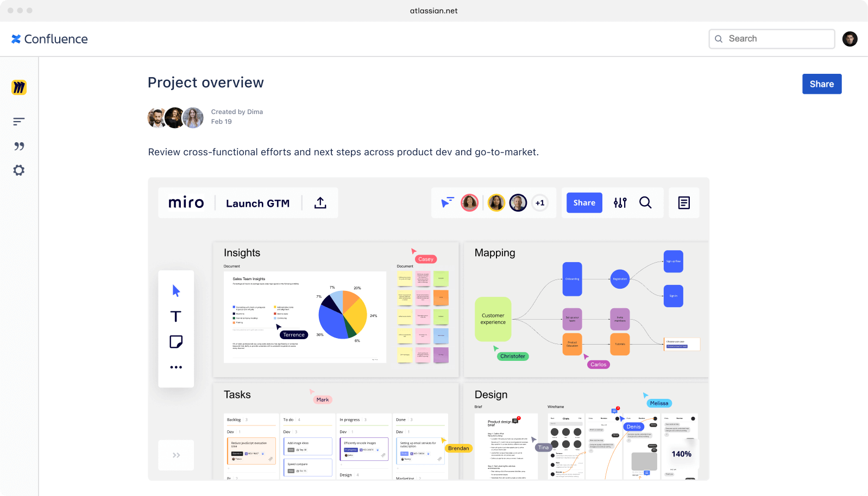Select the Text tool
Viewport: 868px width, 496px height.
176,316
